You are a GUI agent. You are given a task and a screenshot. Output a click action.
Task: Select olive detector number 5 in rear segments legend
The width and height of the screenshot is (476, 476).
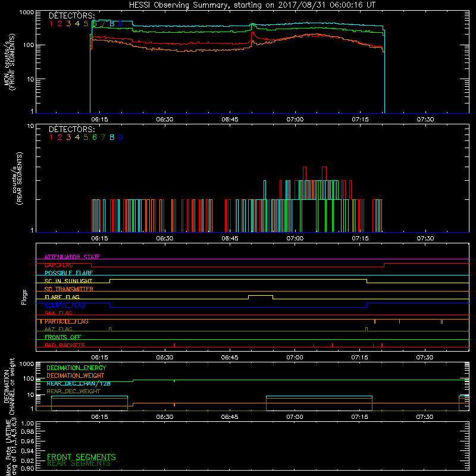coord(86,137)
